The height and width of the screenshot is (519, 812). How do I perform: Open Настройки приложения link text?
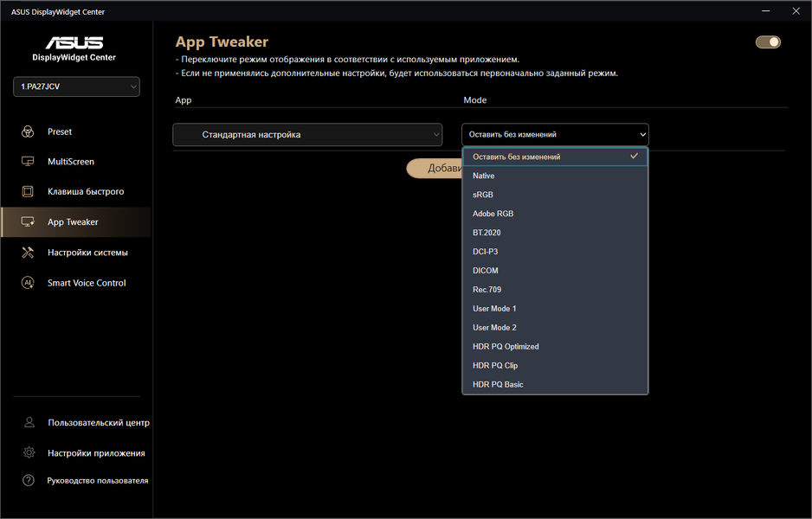(96, 453)
